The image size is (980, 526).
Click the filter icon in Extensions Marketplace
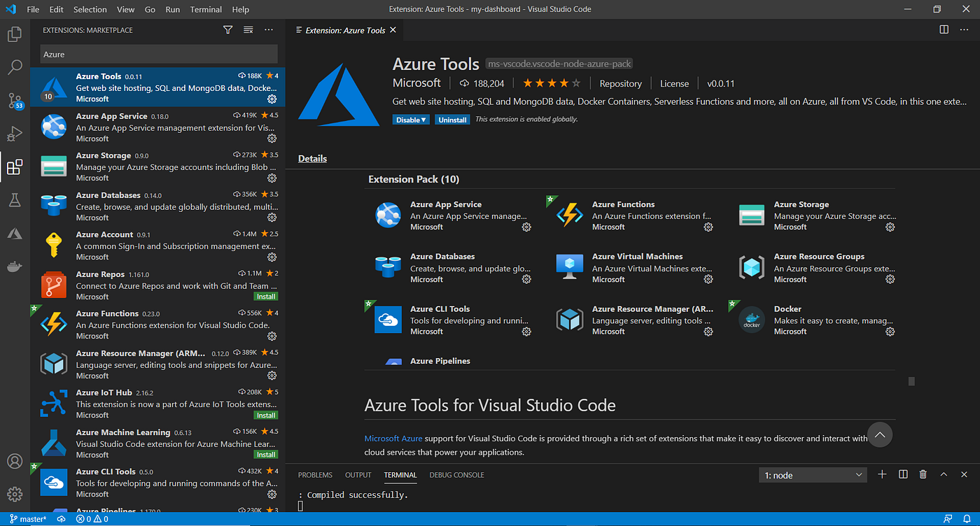(x=227, y=29)
